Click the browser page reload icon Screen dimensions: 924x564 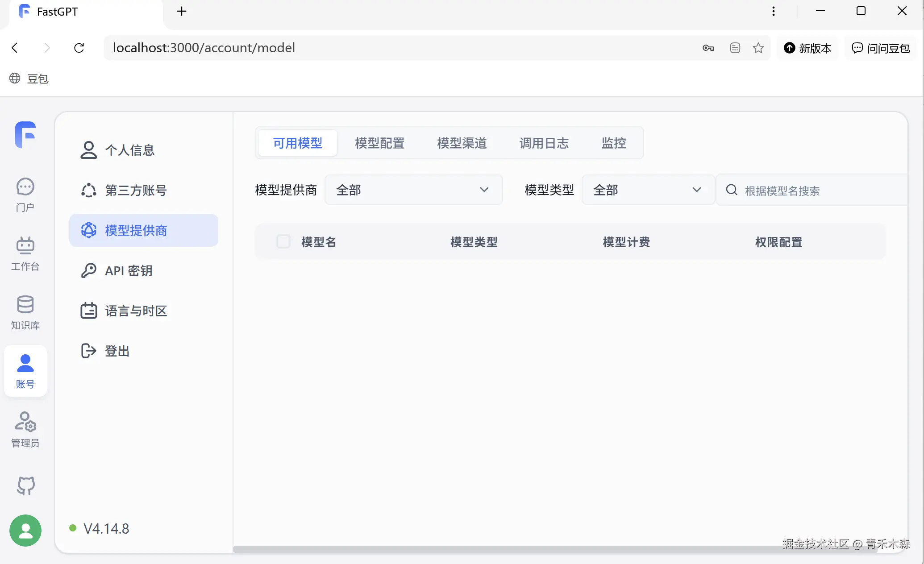click(x=79, y=48)
